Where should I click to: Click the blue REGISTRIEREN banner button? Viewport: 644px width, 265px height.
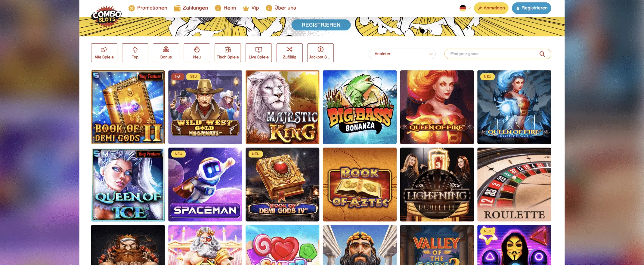pos(321,25)
